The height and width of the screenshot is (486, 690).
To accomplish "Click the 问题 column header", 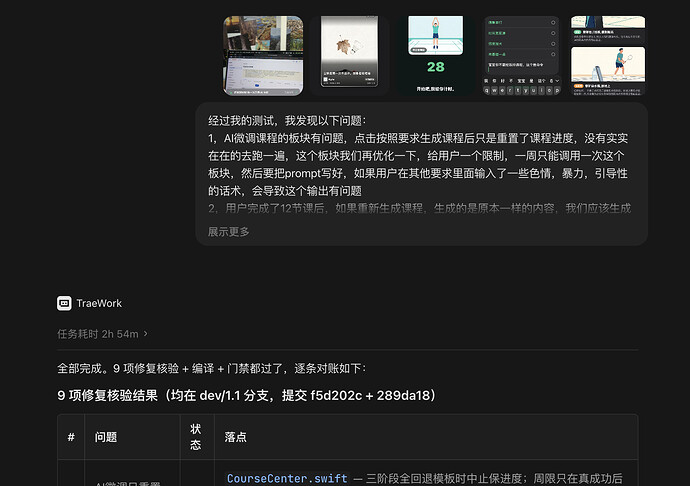I will point(106,437).
